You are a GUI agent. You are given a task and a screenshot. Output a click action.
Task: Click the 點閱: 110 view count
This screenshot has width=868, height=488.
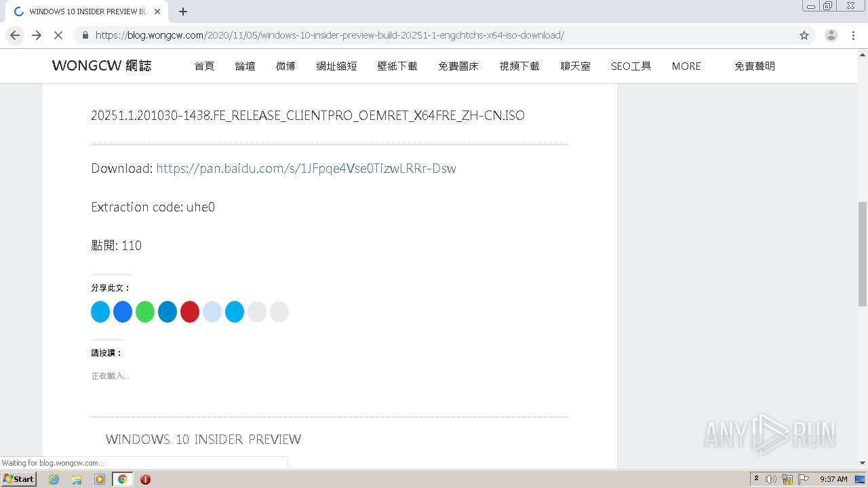point(116,245)
